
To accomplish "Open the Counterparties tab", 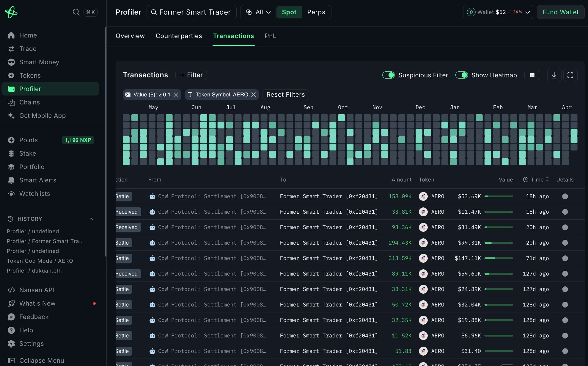I will pyautogui.click(x=179, y=36).
